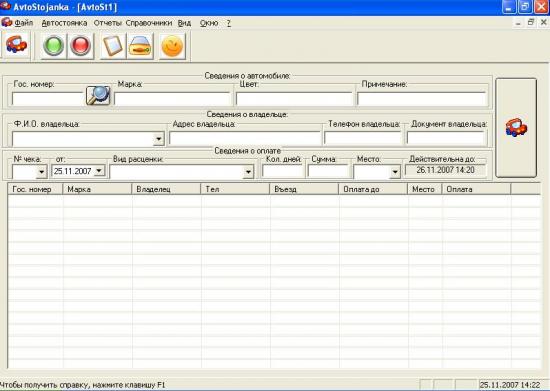Click the Цвет input field
The width and height of the screenshot is (550, 391).
[294, 99]
